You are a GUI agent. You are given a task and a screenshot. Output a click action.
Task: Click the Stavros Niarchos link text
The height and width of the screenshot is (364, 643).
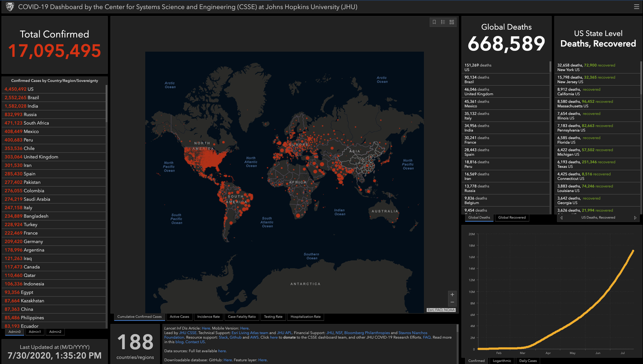pos(413,333)
